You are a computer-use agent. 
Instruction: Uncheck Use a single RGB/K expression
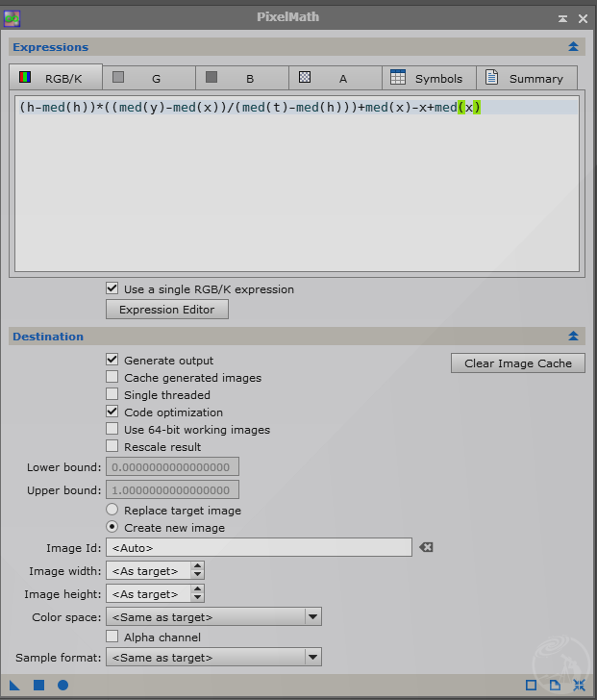[112, 288]
